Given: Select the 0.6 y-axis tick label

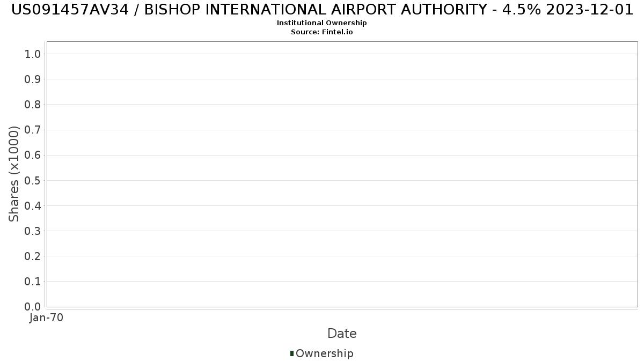Looking at the screenshot, I should click(x=33, y=155).
